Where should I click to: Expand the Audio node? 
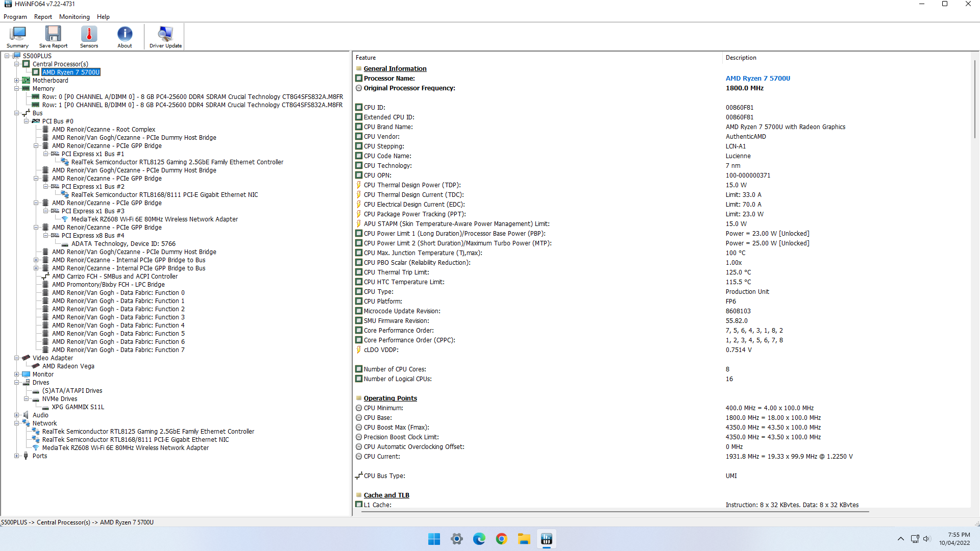(17, 415)
